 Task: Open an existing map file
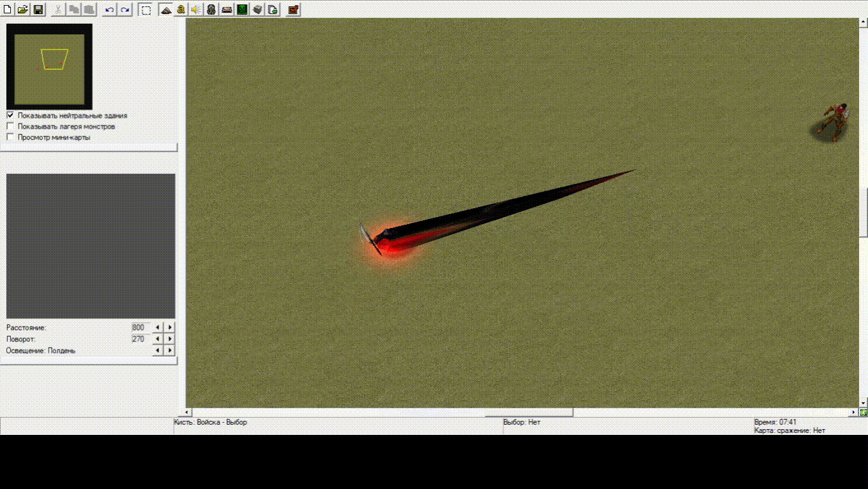point(23,10)
